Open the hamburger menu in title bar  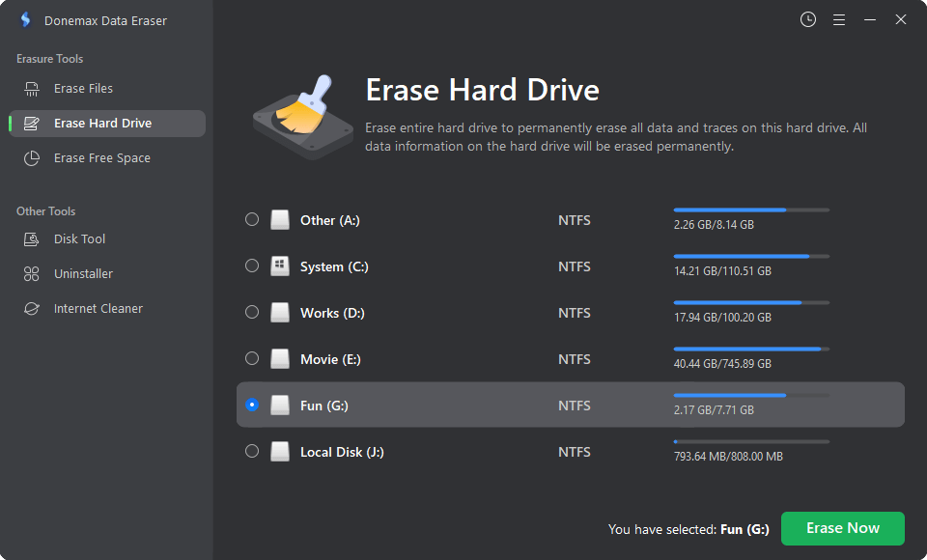click(x=839, y=20)
